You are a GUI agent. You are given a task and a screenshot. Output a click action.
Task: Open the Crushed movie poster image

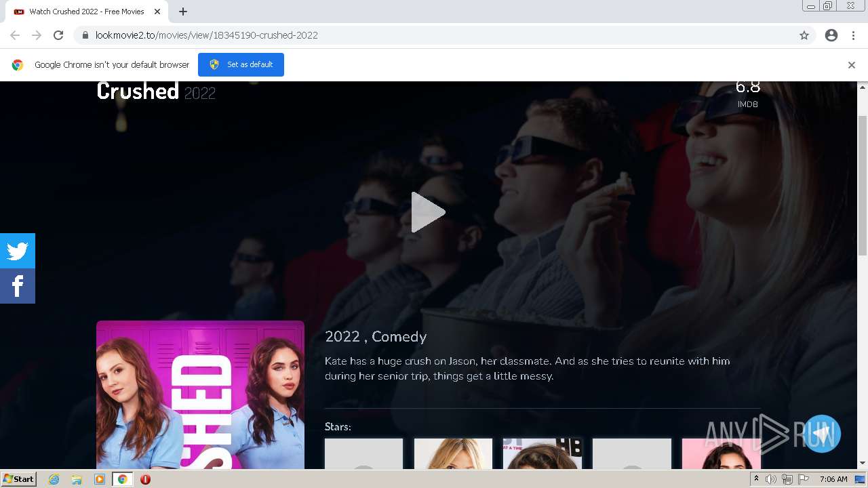(200, 394)
